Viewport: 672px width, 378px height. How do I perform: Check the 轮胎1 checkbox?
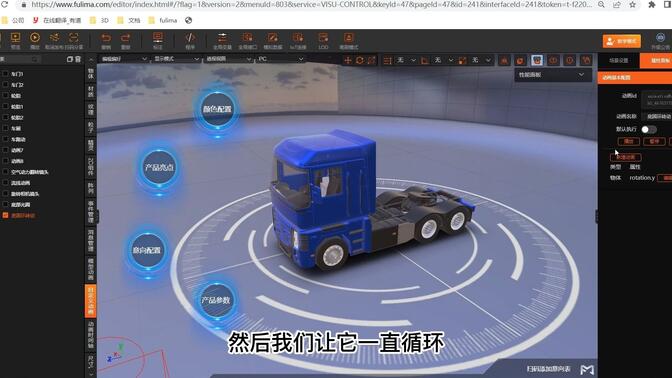tap(6, 106)
